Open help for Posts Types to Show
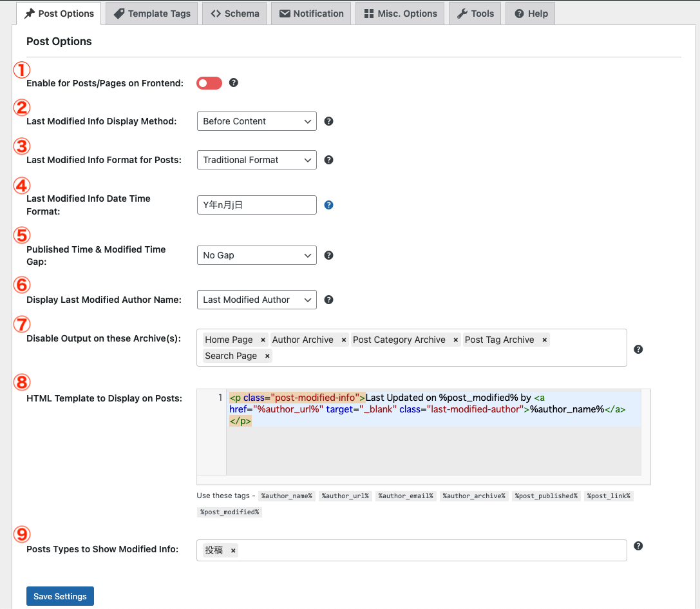This screenshot has height=609, width=700. 638,545
